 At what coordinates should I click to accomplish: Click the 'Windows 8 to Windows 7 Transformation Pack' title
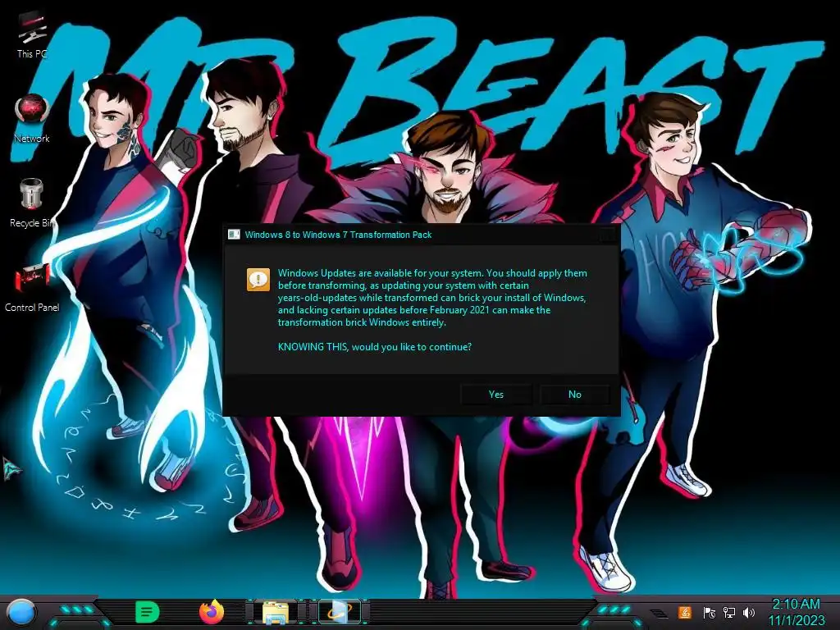coord(338,235)
